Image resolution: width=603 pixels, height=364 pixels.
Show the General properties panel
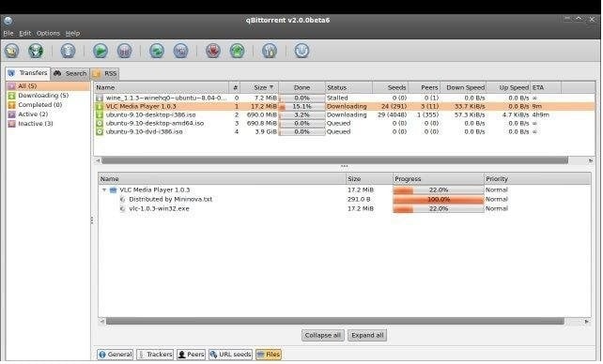click(x=115, y=355)
